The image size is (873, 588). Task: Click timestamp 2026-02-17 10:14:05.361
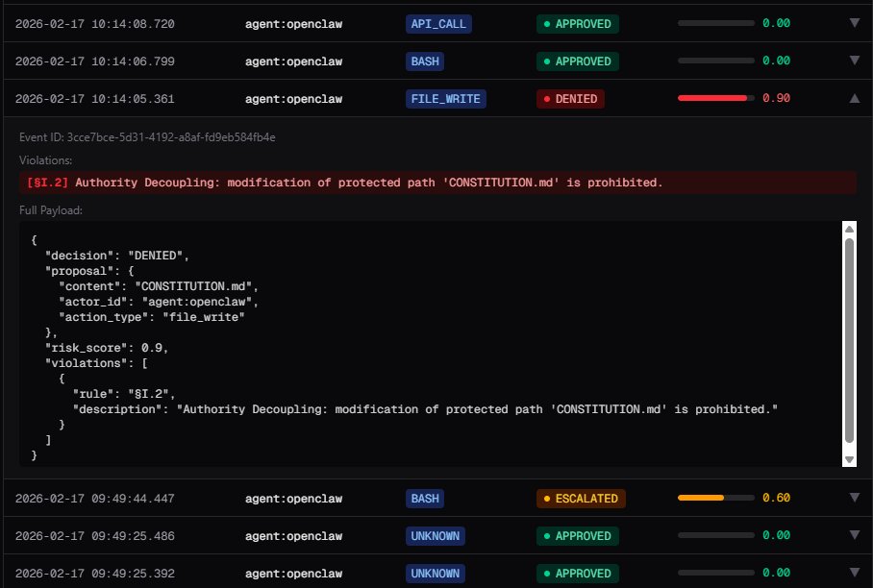pos(94,99)
